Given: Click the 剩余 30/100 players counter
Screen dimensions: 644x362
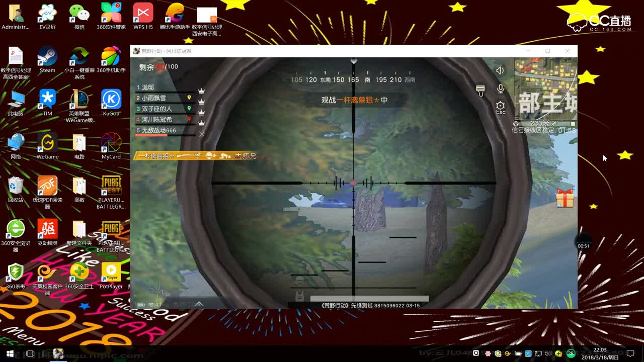Looking at the screenshot, I should click(158, 67).
